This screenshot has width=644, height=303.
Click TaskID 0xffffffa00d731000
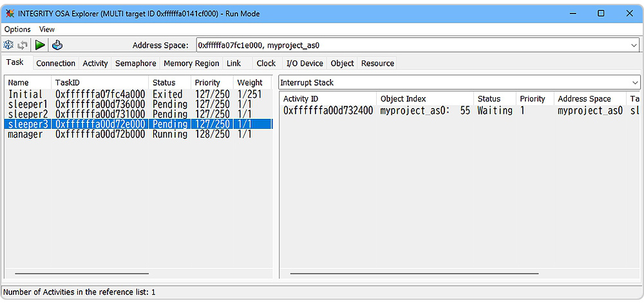pos(100,114)
